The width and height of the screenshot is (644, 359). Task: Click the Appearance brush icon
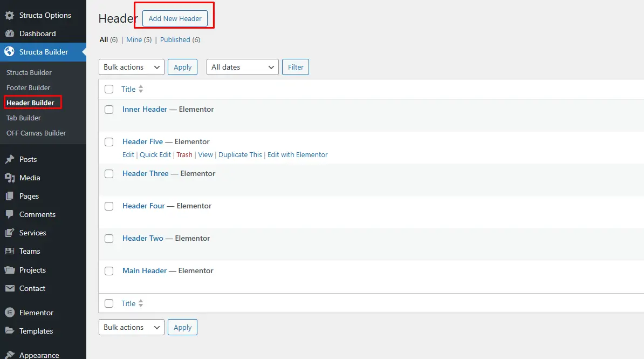coord(10,355)
